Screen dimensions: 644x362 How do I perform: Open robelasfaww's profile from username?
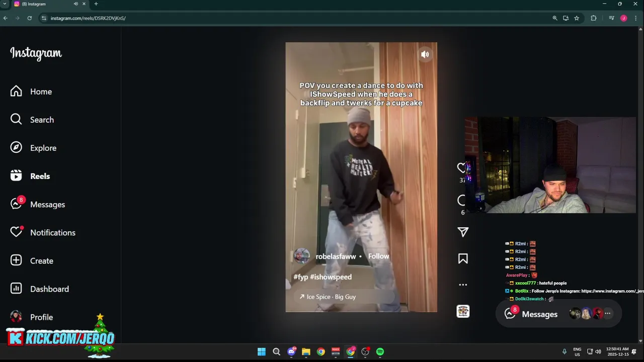tap(336, 256)
